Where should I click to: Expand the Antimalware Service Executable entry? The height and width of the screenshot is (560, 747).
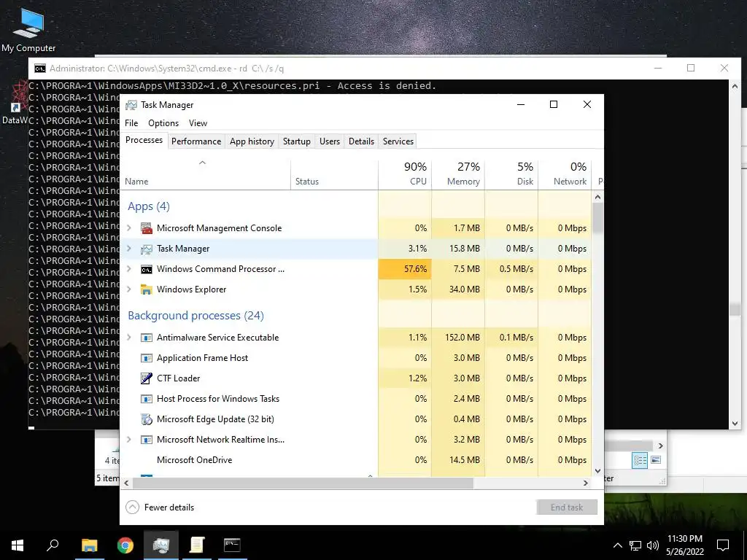click(129, 338)
